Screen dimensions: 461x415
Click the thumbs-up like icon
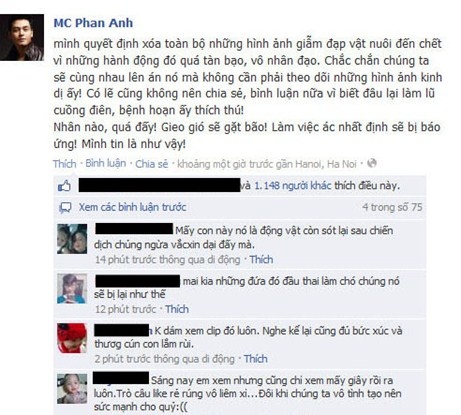[x=64, y=186]
